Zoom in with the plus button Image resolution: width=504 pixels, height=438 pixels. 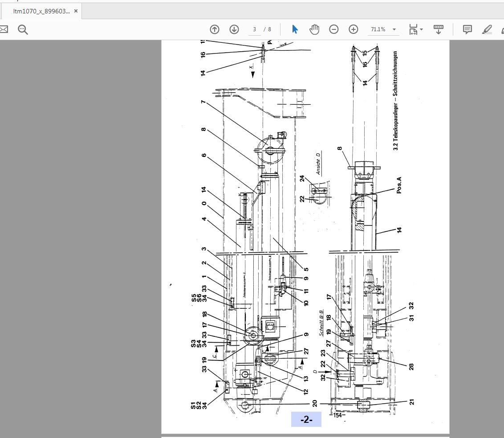[353, 29]
